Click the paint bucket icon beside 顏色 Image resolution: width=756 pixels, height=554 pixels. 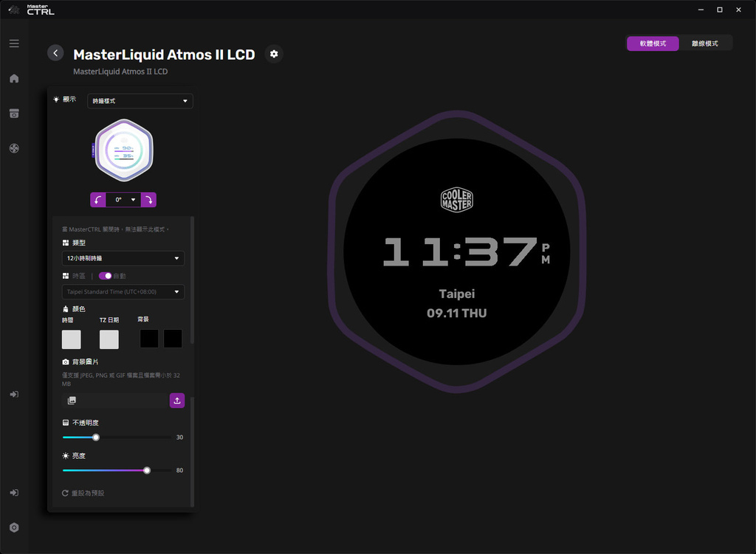pos(66,309)
